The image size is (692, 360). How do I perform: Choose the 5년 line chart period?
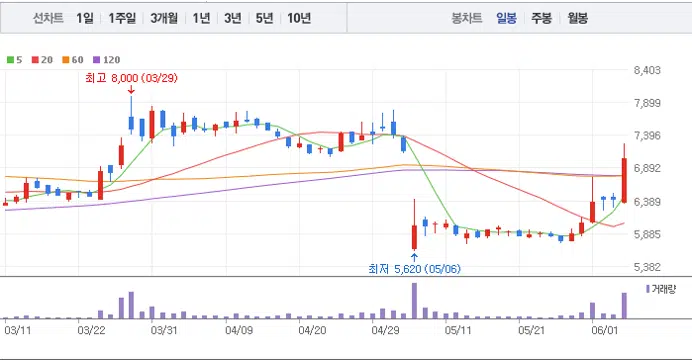point(264,18)
